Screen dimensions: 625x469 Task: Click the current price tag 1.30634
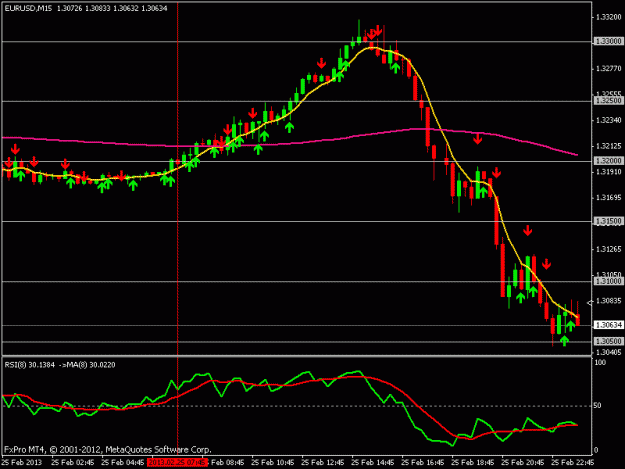click(608, 325)
